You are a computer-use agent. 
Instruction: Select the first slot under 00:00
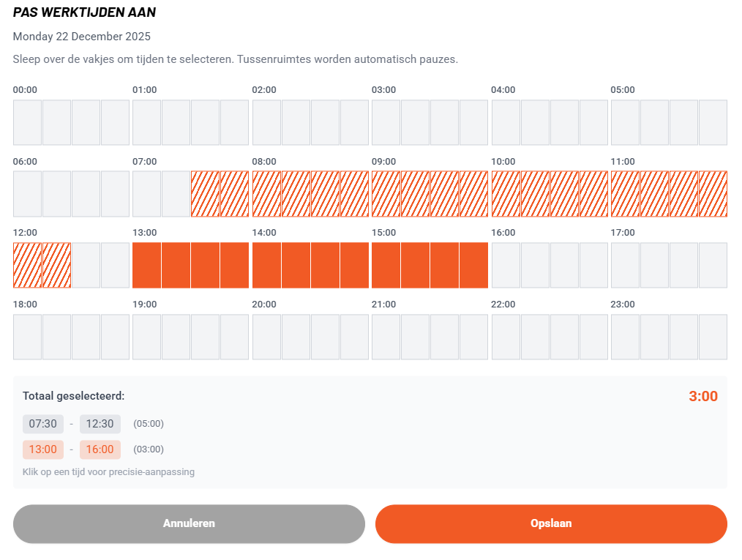(x=27, y=122)
